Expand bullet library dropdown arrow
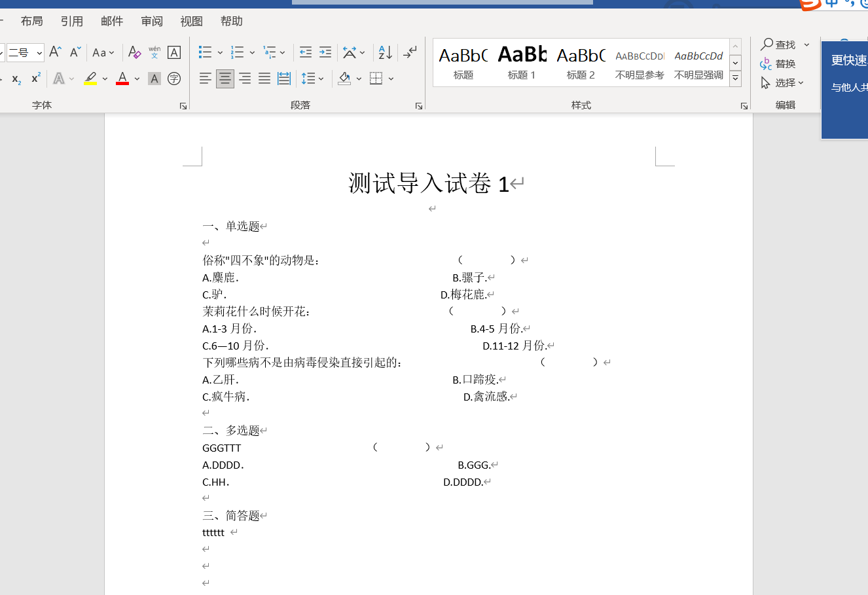 pyautogui.click(x=220, y=52)
